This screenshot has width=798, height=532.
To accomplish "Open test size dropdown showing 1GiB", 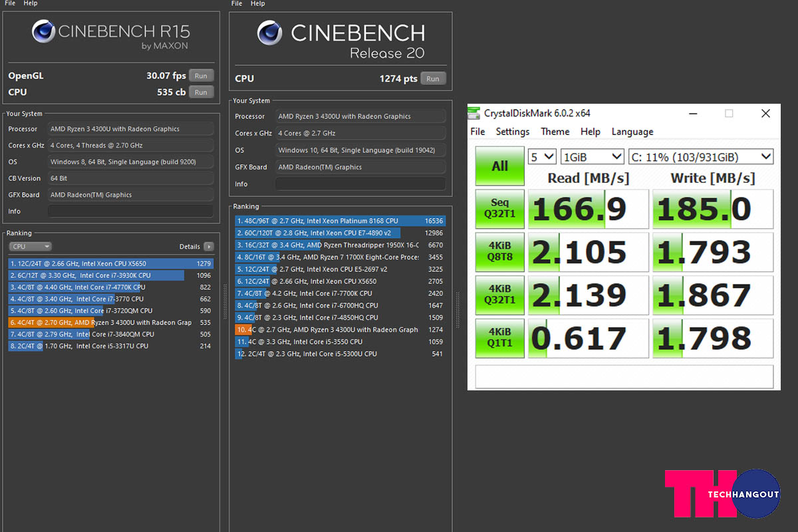I will click(x=593, y=157).
